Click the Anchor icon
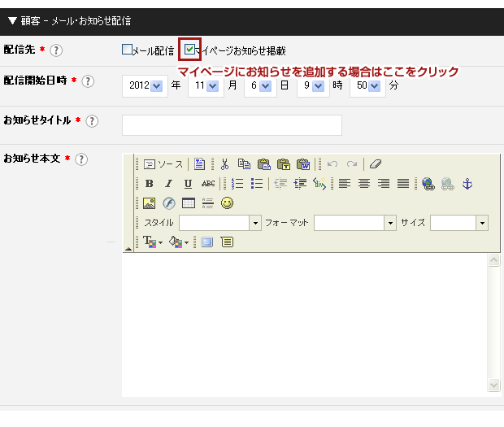Image resolution: width=504 pixels, height=427 pixels. pos(467,184)
